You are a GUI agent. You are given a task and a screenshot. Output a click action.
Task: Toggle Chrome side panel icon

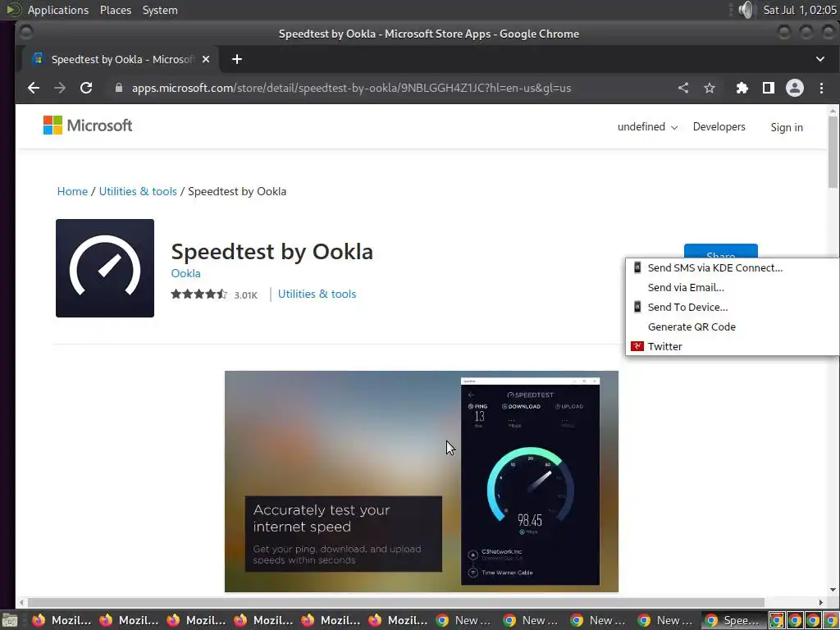click(768, 88)
